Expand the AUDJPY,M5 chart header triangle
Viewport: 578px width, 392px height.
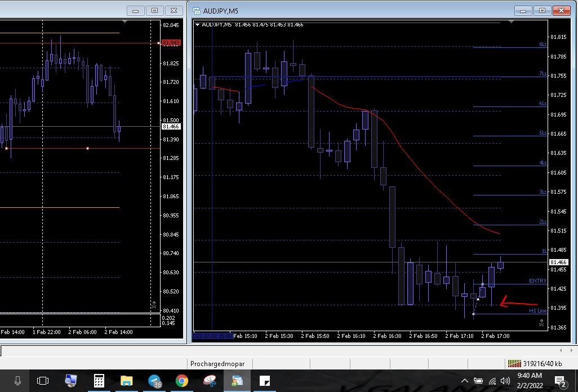tap(198, 24)
